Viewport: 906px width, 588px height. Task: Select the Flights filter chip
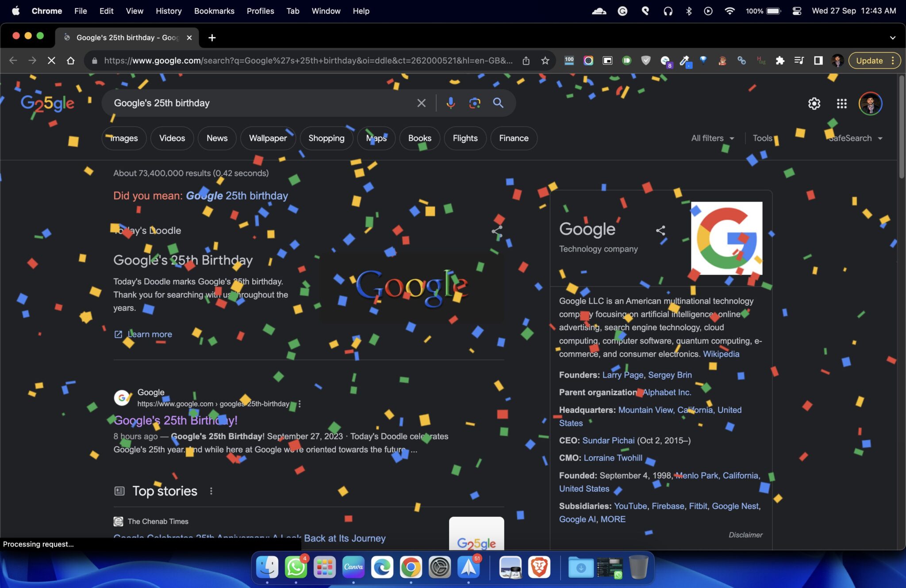coord(465,138)
